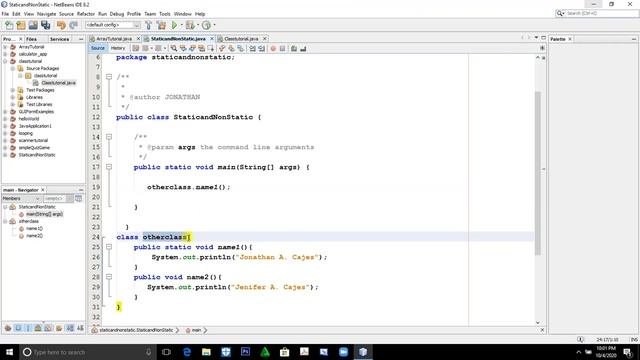This screenshot has height=360, width=640.
Task: Click the red Start Macro Recording icon
Action: pos(273,49)
